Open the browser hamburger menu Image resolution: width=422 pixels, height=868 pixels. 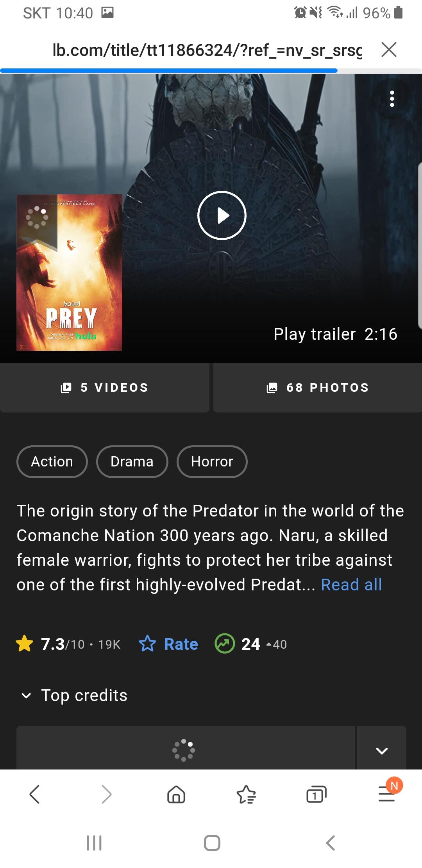tap(387, 794)
